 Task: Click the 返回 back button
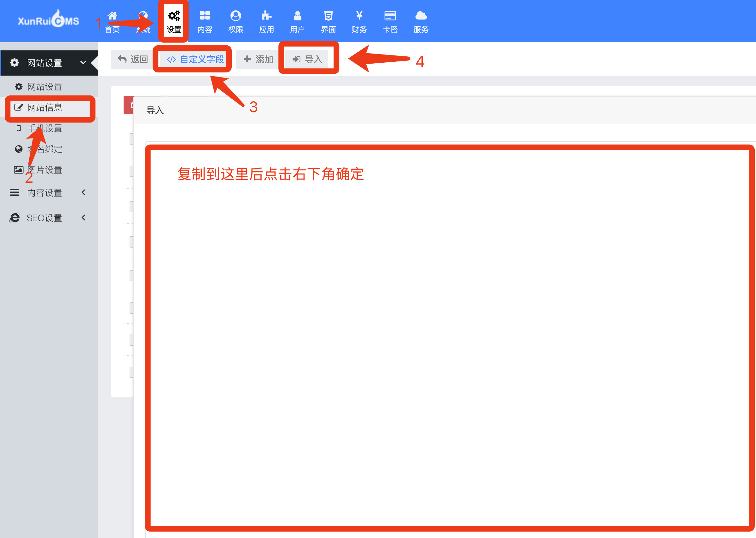pos(133,59)
